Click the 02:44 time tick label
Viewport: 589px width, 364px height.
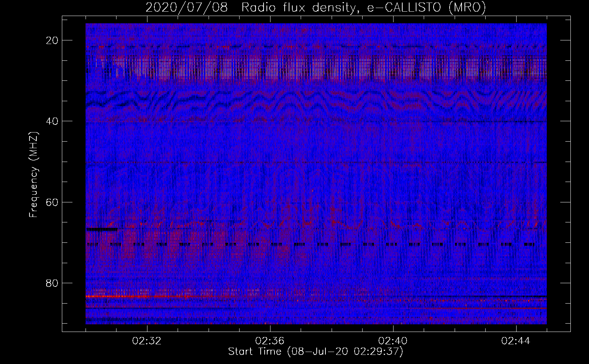click(x=516, y=341)
